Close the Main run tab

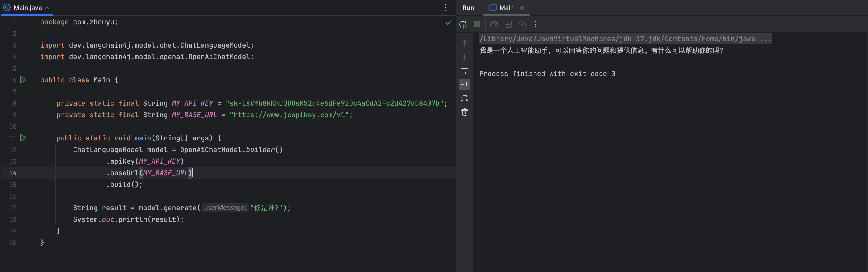[522, 8]
